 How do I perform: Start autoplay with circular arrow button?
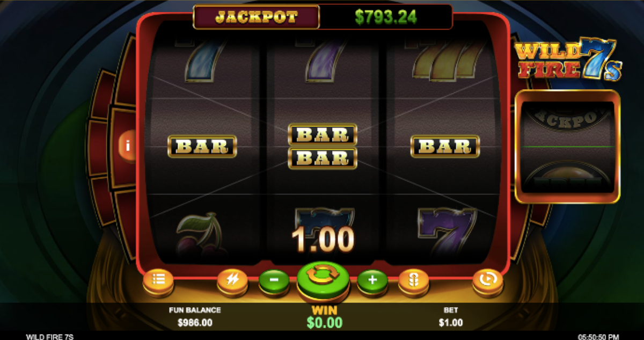[488, 279]
